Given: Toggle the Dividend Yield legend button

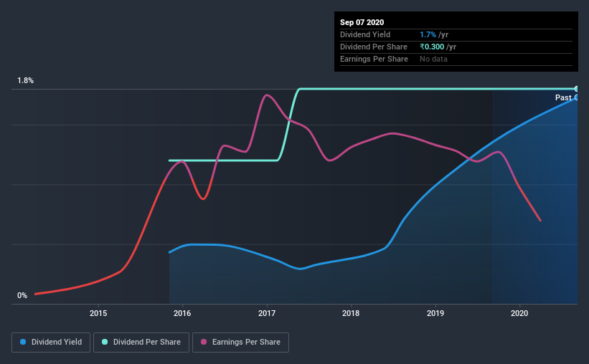Looking at the screenshot, I should [51, 343].
